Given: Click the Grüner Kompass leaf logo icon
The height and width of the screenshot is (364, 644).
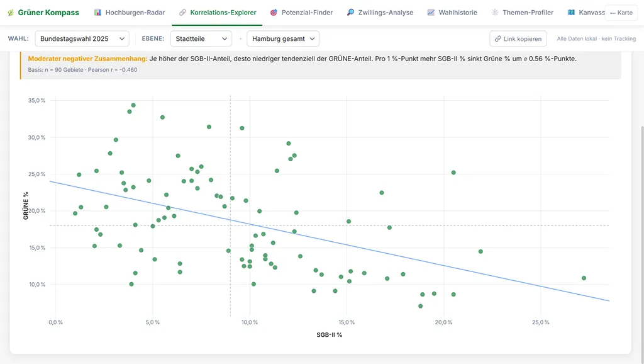Looking at the screenshot, I should click(x=11, y=13).
